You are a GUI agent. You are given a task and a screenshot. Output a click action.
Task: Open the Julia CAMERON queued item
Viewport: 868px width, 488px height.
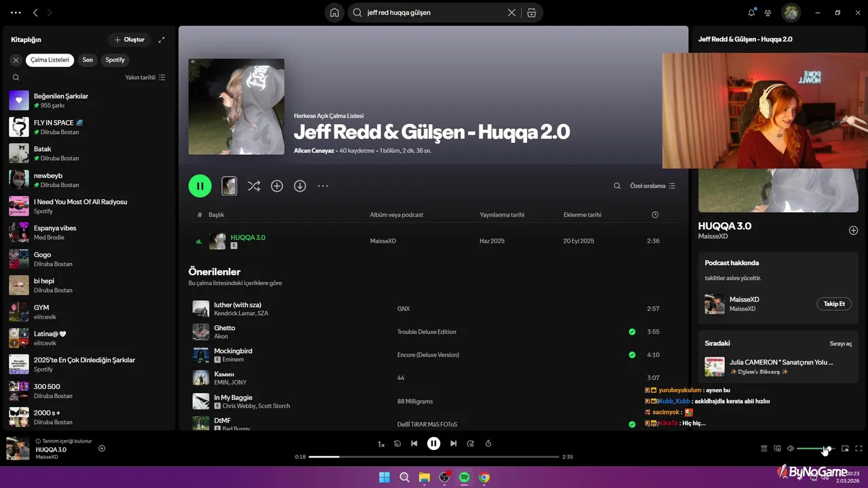[x=778, y=367]
